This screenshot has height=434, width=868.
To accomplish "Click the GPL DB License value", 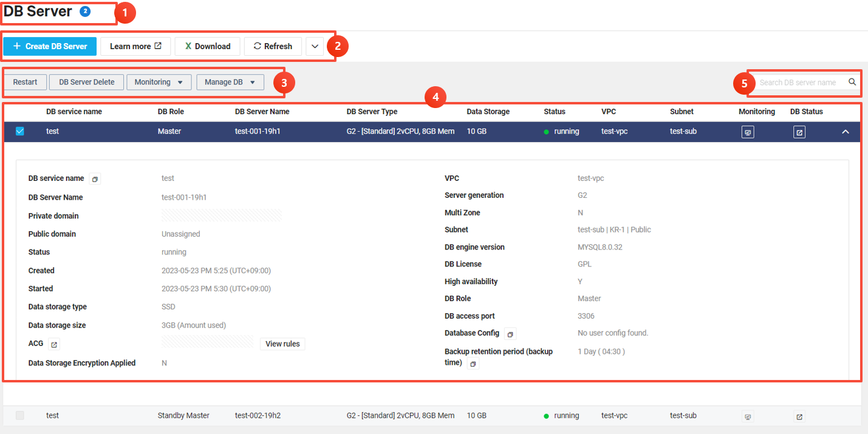I will click(584, 264).
